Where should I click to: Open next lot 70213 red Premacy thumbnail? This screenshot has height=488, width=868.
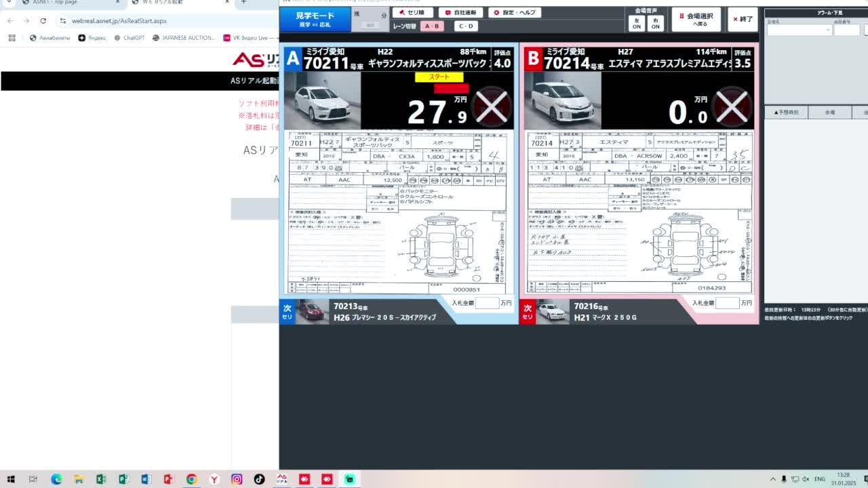tap(311, 312)
